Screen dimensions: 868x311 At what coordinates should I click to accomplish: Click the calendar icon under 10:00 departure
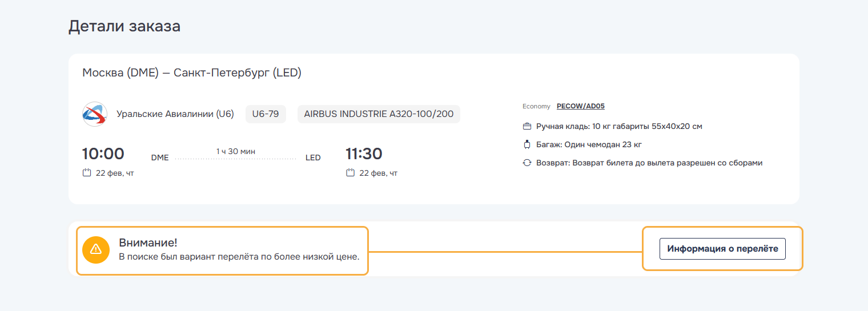tap(87, 173)
